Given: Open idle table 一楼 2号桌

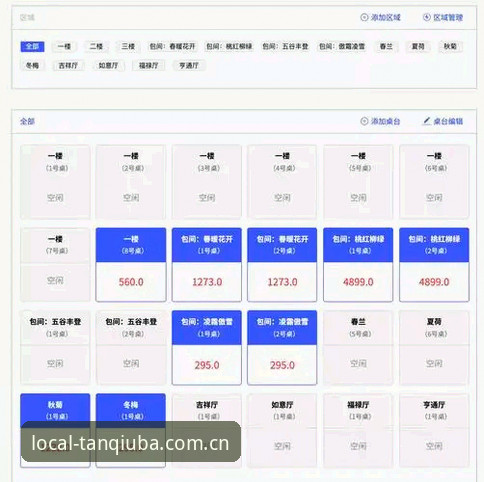Looking at the screenshot, I should pos(131,182).
